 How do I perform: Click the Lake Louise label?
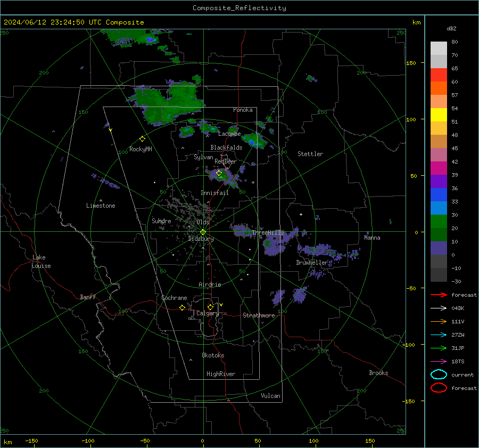pos(41,262)
